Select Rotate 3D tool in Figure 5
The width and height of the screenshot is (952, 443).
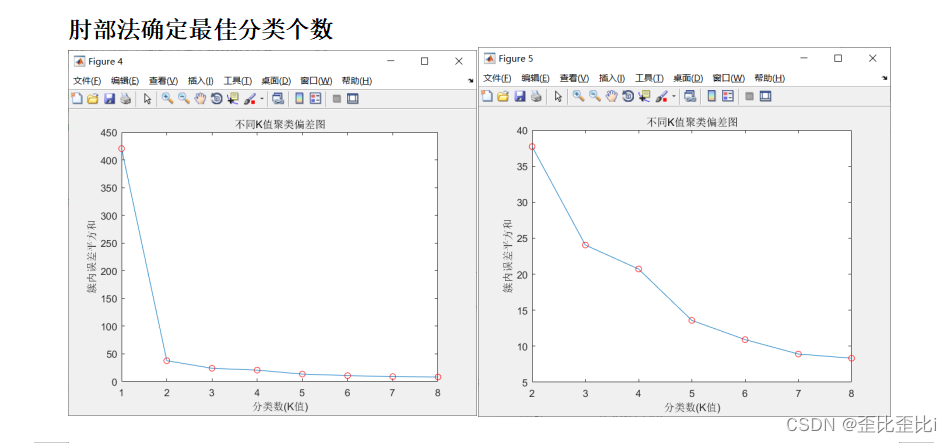628,96
